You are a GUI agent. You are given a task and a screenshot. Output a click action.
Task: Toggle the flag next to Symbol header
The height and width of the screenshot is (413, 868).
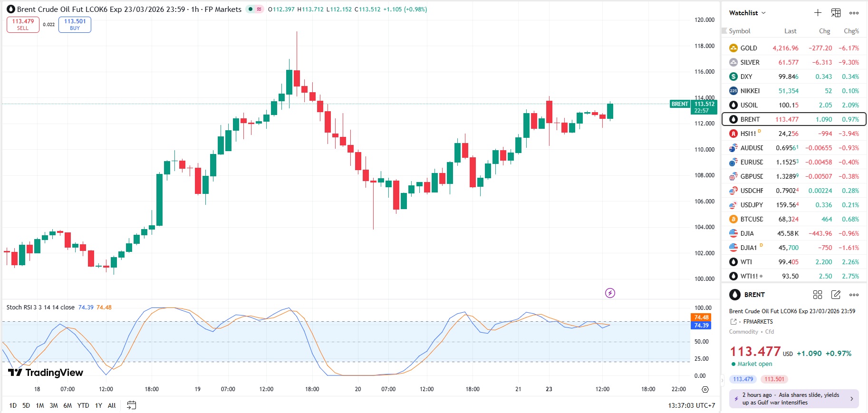(x=724, y=31)
